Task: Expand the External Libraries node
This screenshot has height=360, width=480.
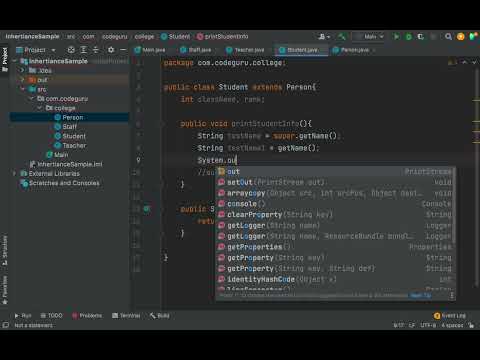Action: click(x=15, y=173)
